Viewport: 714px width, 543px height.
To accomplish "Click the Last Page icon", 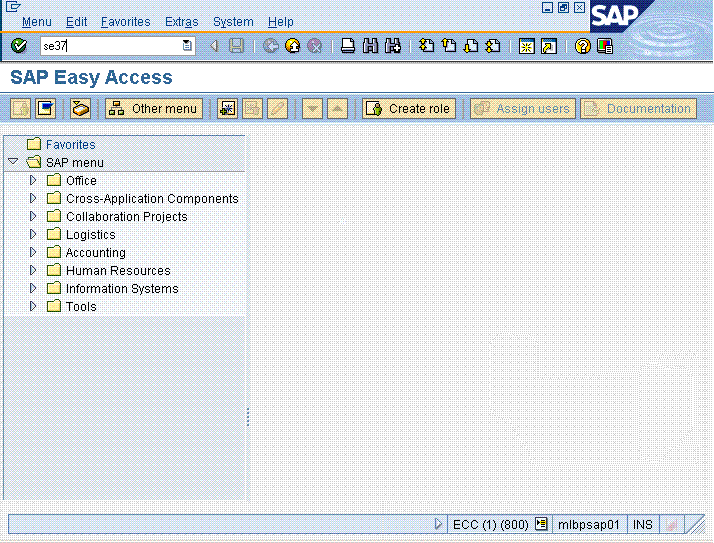I will coord(493,46).
